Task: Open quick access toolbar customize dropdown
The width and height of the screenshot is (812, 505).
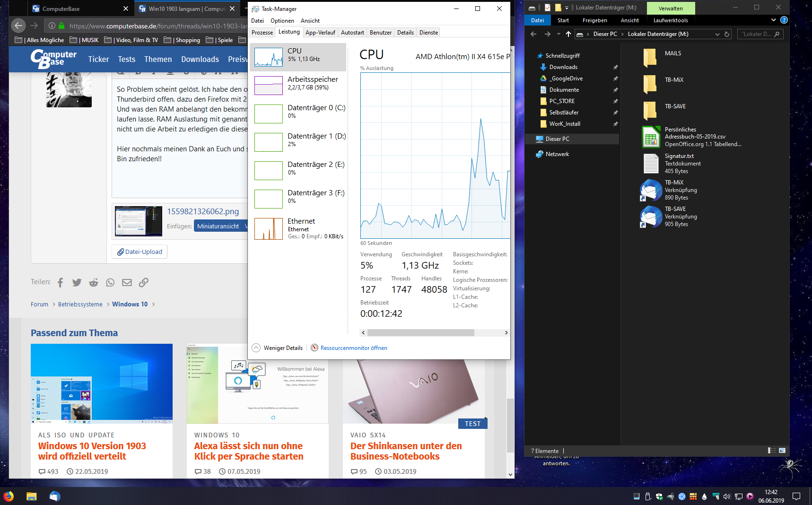Action: click(x=567, y=8)
